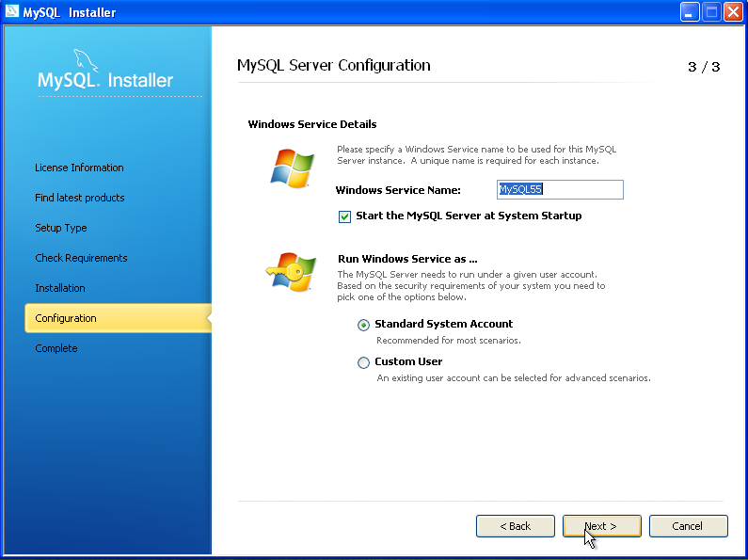Toggle Start the MySQL Server at System Startup

click(344, 216)
